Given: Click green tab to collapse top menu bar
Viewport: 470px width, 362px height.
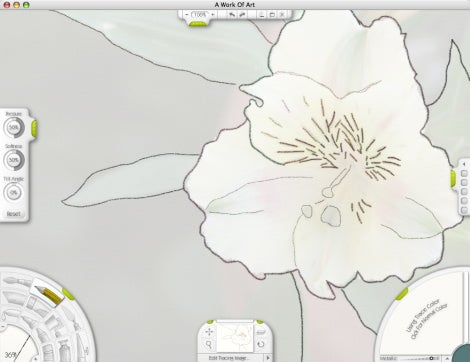Looking at the screenshot, I should click(198, 24).
